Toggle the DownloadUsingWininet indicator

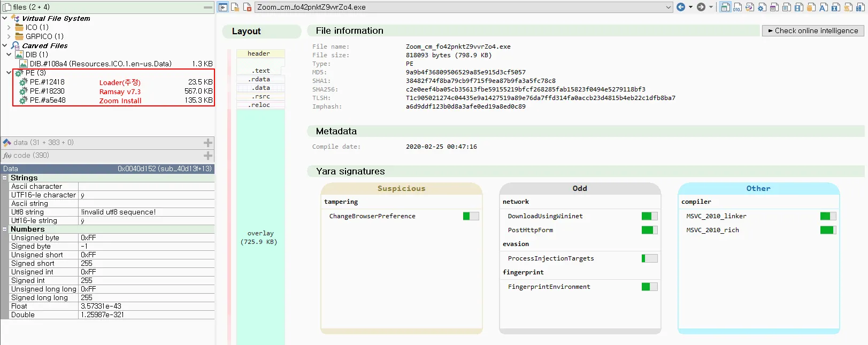pos(650,216)
